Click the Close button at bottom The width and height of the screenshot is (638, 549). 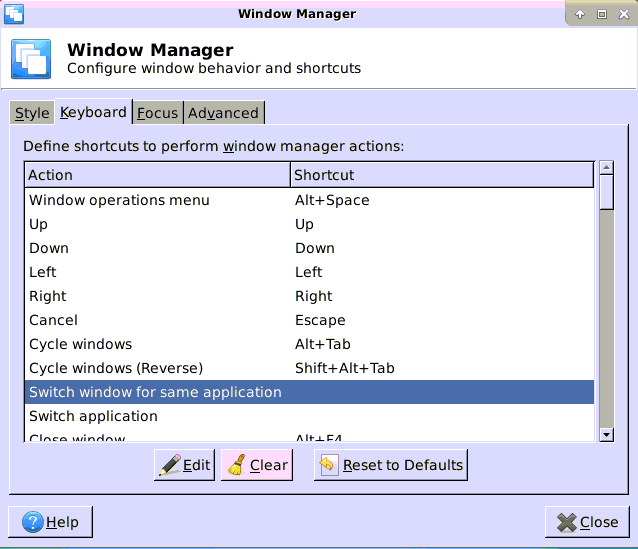point(587,522)
